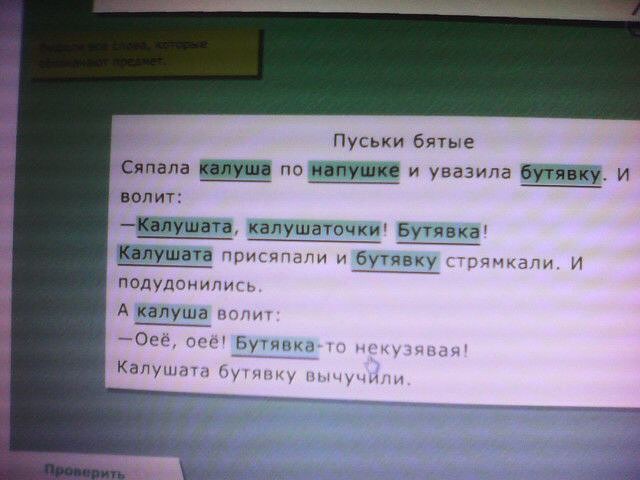Viewport: 640px width, 480px height.
Task: Select unhighlighted Калушата before 'бутявку вычучили'
Action: (x=163, y=369)
